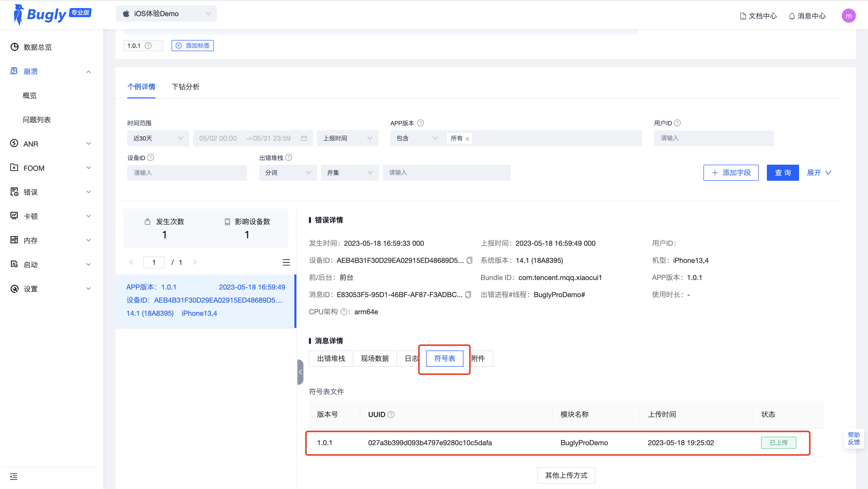Go to next page arrow
This screenshot has height=489, width=868.
tap(194, 262)
